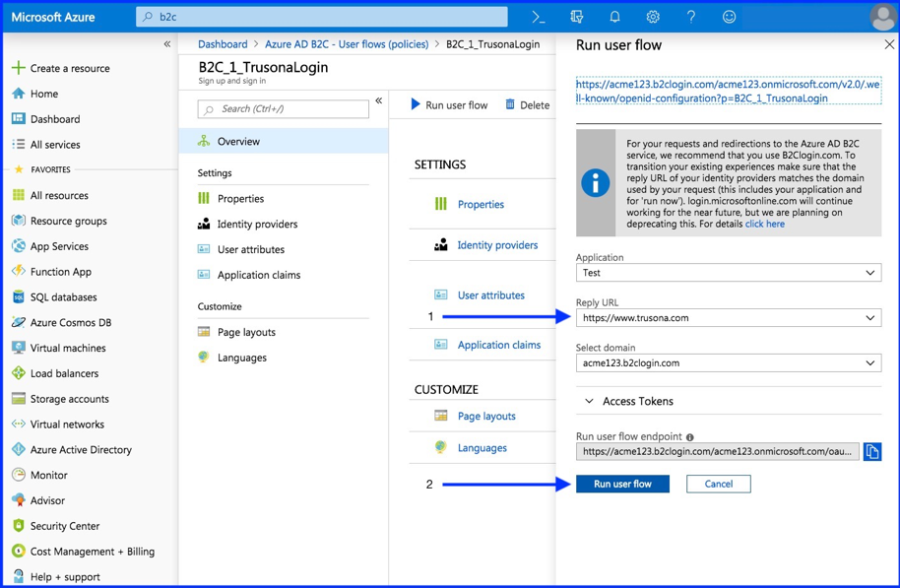Click the Cost Management + Billing icon
The width and height of the screenshot is (900, 588).
tap(19, 552)
